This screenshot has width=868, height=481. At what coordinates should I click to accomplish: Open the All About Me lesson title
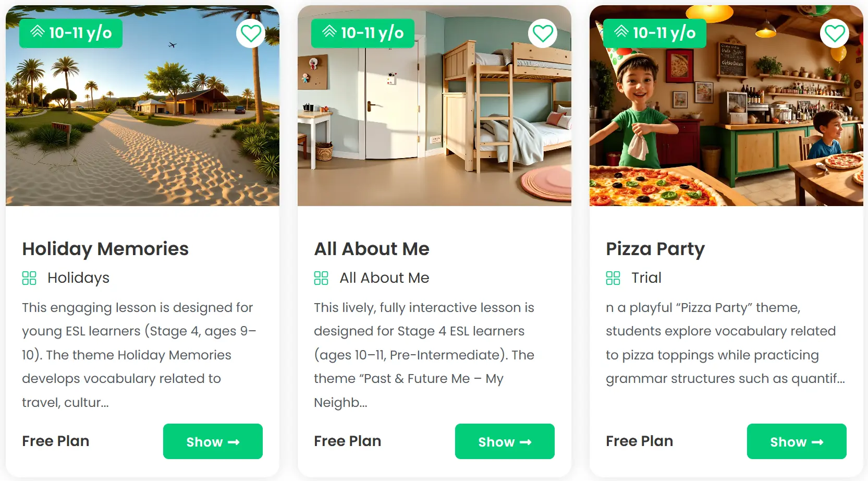click(x=372, y=249)
